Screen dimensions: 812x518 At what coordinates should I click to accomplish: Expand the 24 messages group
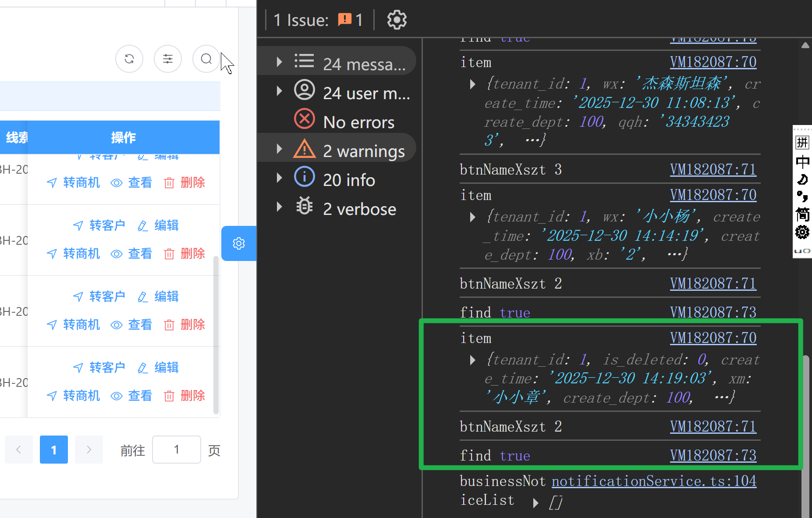(279, 62)
